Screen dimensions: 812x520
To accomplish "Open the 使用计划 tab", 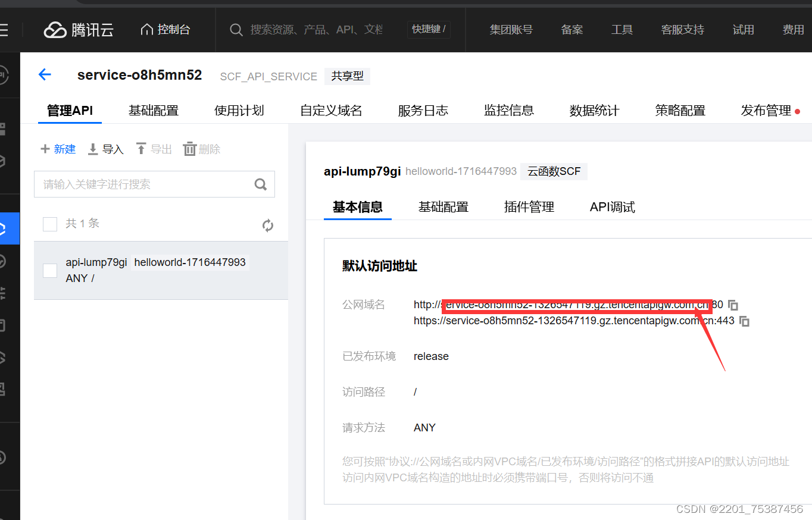I will coord(239,111).
